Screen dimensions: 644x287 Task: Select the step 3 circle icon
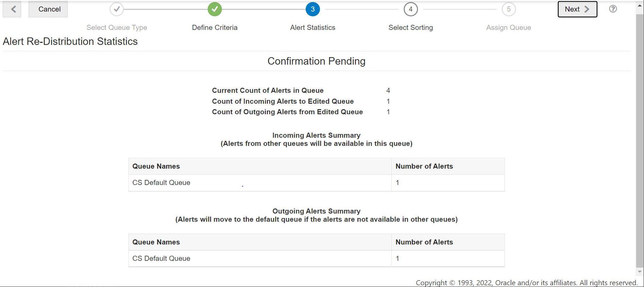point(313,9)
